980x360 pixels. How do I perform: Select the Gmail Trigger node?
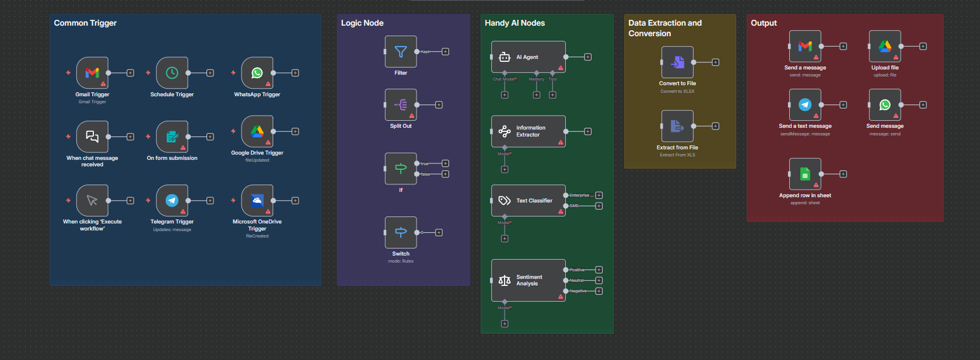pos(92,73)
